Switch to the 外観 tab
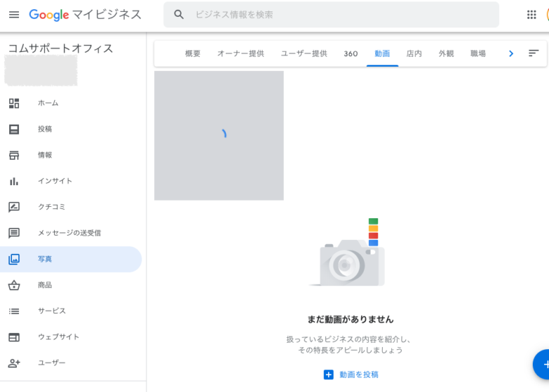The image size is (549, 392). 446,53
